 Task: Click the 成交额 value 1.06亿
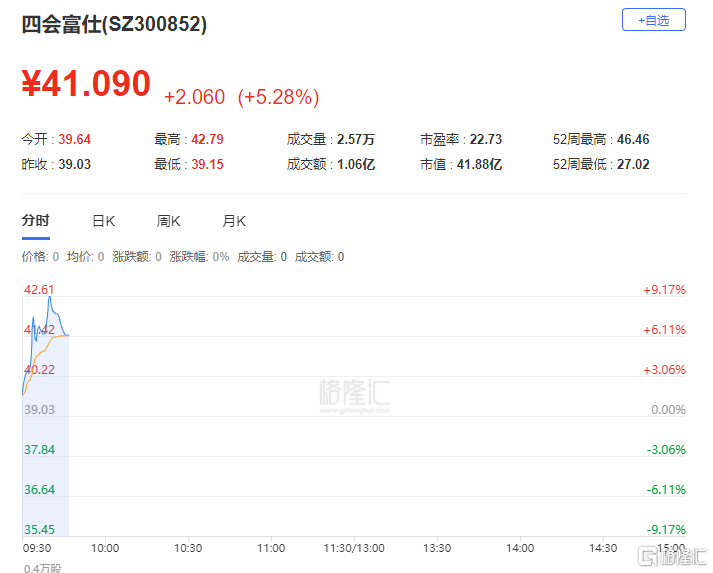[x=356, y=164]
